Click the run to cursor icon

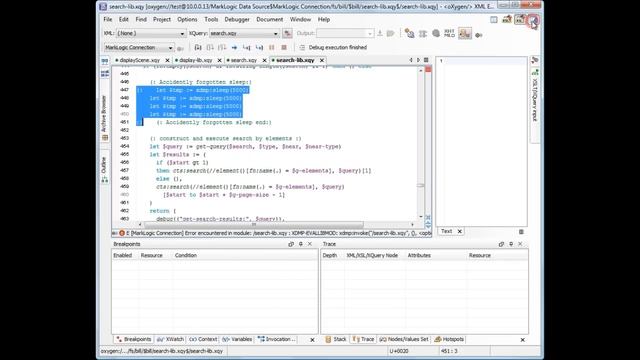pos(247,47)
